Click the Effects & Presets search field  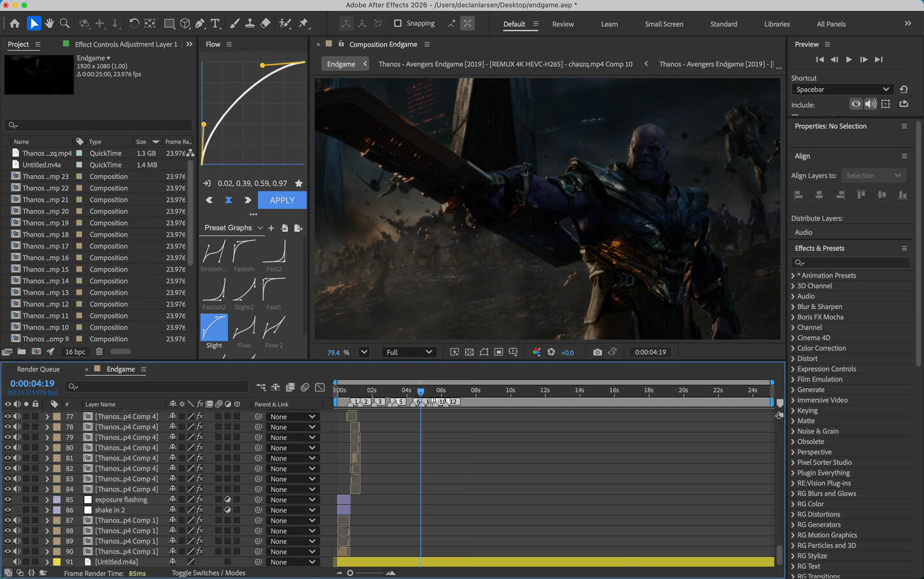850,263
